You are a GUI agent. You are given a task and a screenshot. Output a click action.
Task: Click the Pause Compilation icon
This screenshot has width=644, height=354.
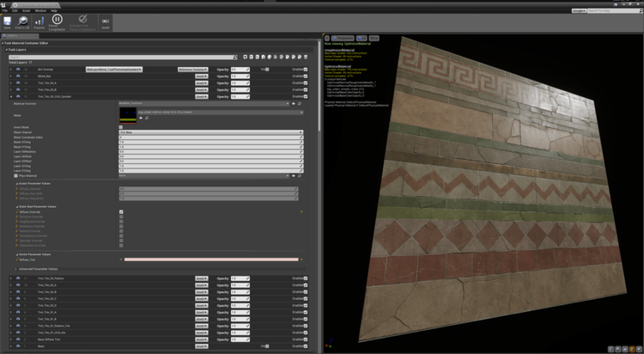click(58, 20)
